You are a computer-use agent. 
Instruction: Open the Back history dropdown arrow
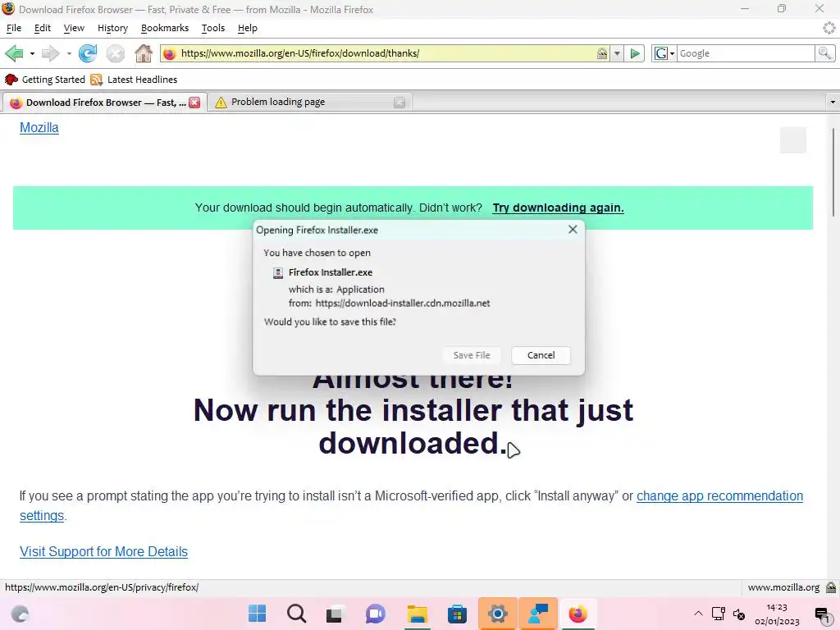(32, 53)
